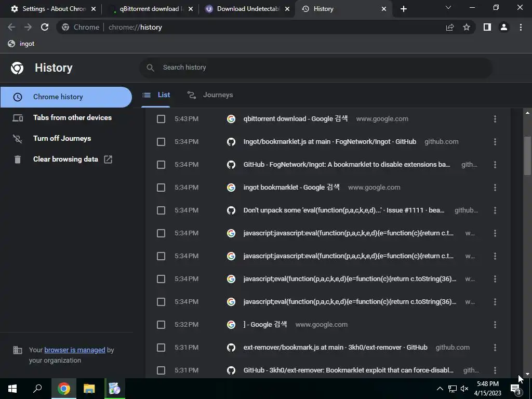Open the notification center icon
Viewport: 532px width, 399px height.
point(516,390)
